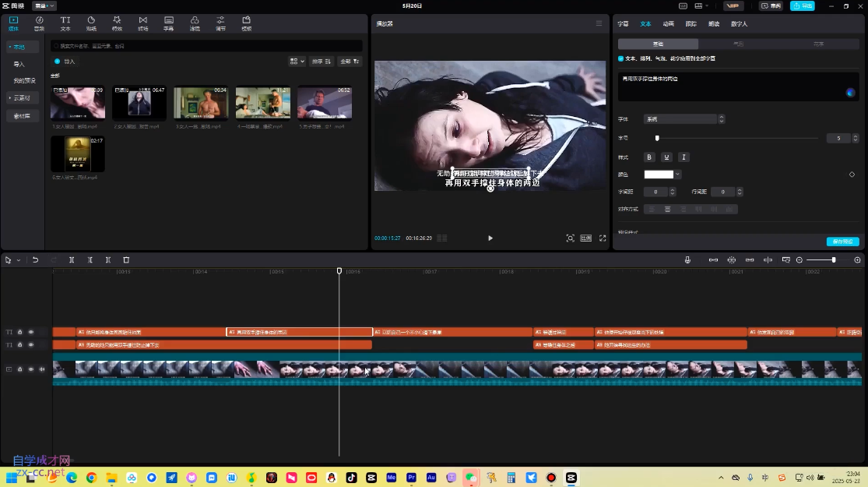Expand the color swatch dropdown arrow
Image resolution: width=868 pixels, height=487 pixels.
(x=678, y=175)
